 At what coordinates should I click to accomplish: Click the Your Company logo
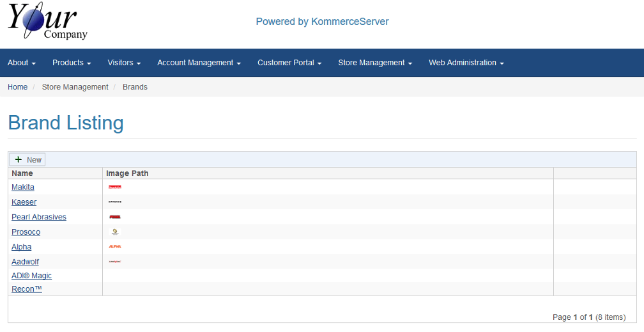(x=48, y=20)
